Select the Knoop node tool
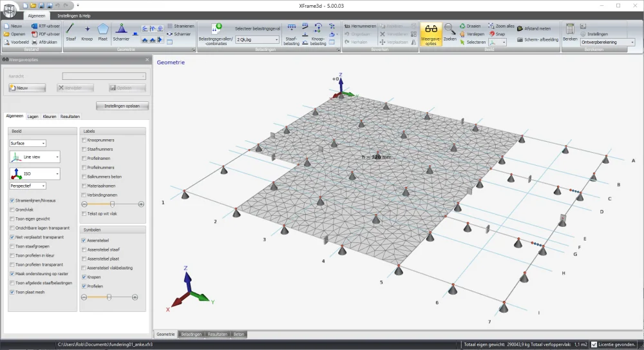The image size is (644, 350). point(87,32)
